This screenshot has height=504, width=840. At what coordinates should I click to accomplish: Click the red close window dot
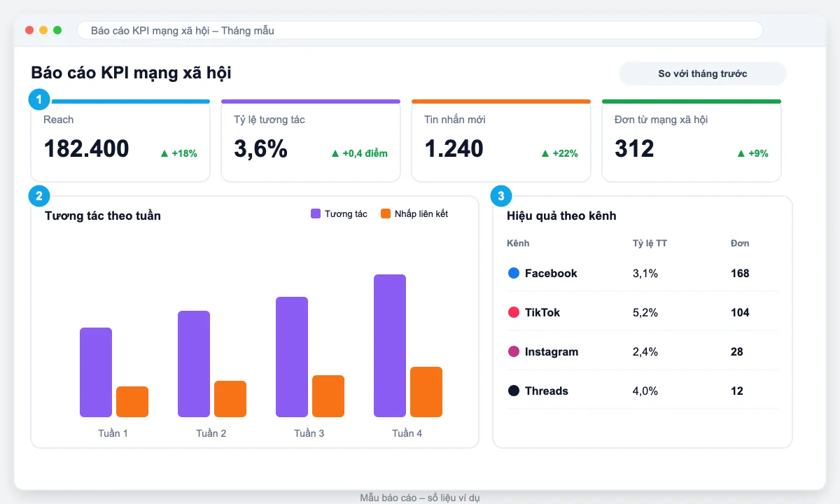(x=29, y=30)
